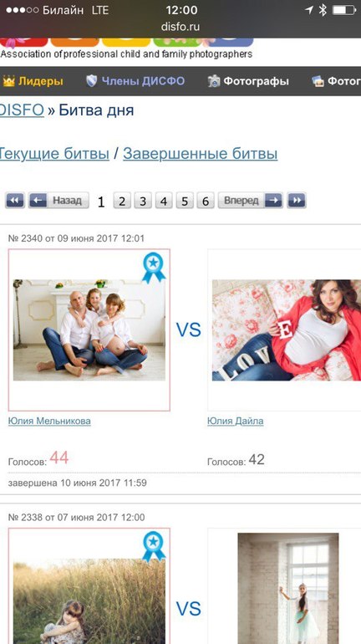Tap the disfo.ru address bar
Screen dimensions: 361x644
(x=180, y=27)
